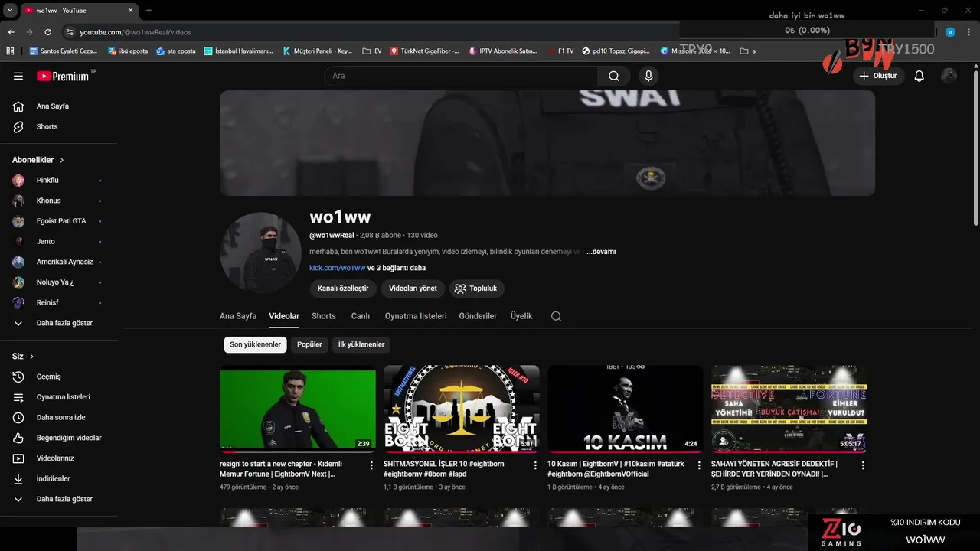Open a new browser tab
Screen dimensions: 980x551
coord(149,10)
